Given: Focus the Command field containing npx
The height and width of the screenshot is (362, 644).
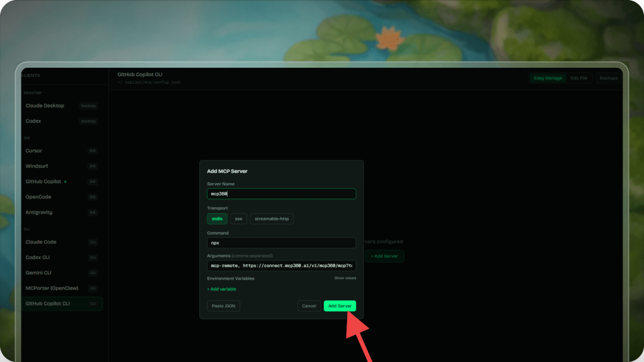Looking at the screenshot, I should (x=281, y=243).
